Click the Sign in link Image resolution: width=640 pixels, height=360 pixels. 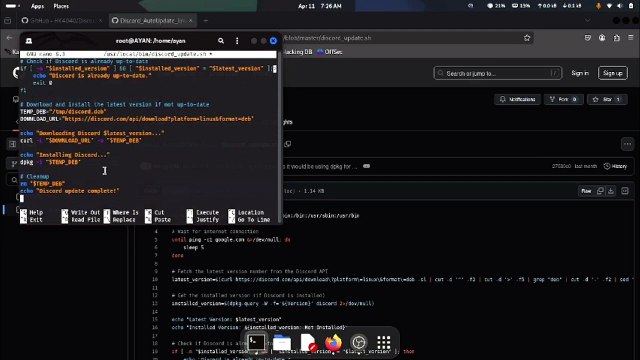pyautogui.click(x=580, y=73)
